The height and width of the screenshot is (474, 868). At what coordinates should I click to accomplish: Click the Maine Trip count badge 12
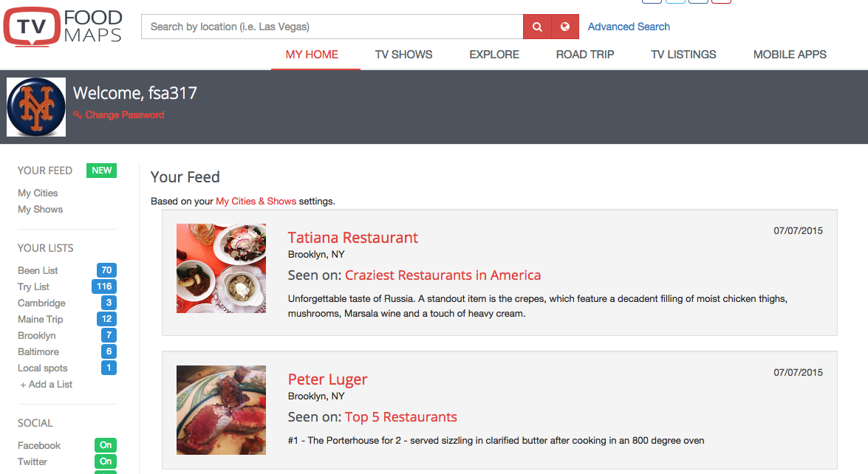point(107,319)
